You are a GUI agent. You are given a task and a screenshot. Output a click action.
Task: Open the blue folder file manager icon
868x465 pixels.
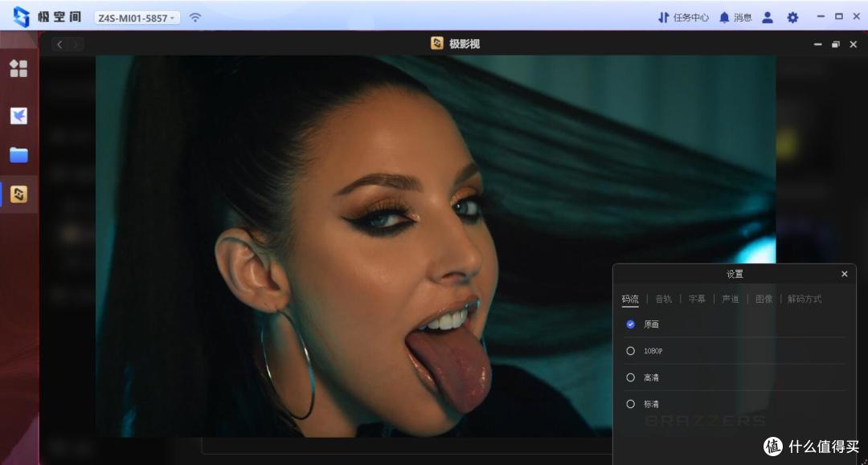click(x=18, y=155)
